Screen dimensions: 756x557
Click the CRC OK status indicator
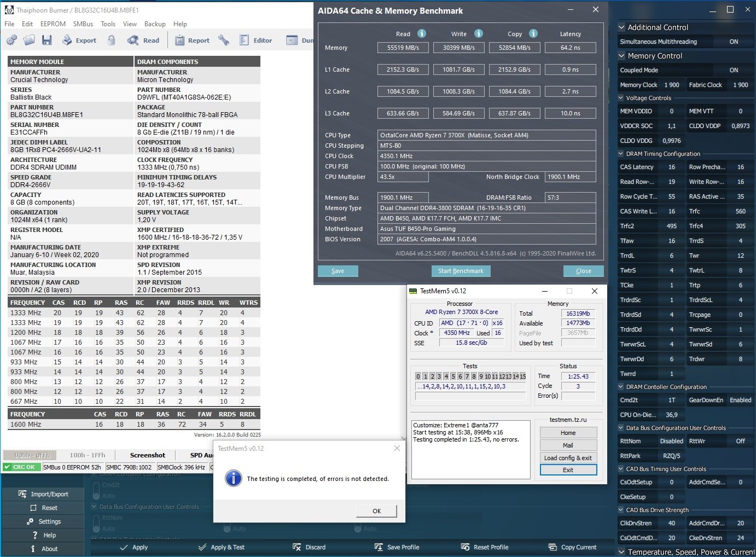click(21, 467)
